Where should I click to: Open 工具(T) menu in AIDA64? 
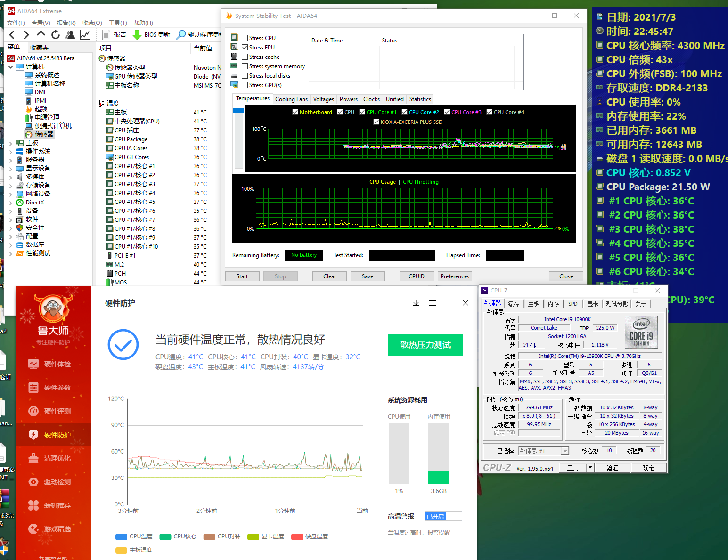118,23
